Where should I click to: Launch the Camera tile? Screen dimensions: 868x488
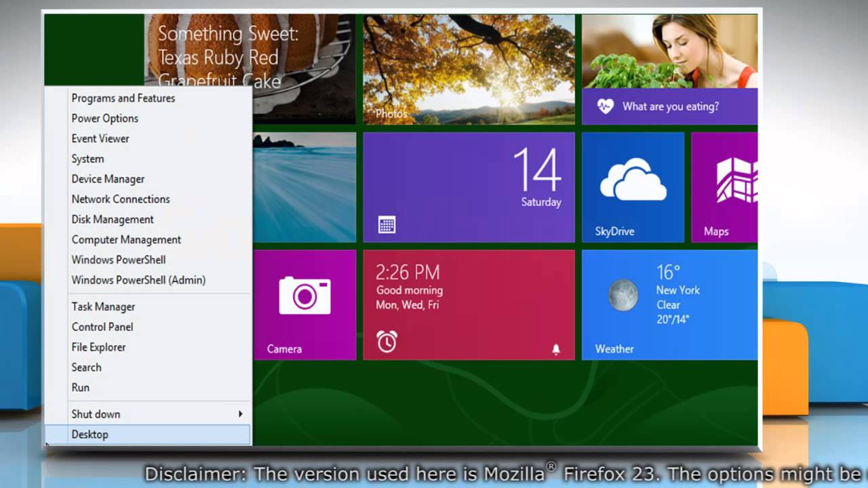click(304, 305)
